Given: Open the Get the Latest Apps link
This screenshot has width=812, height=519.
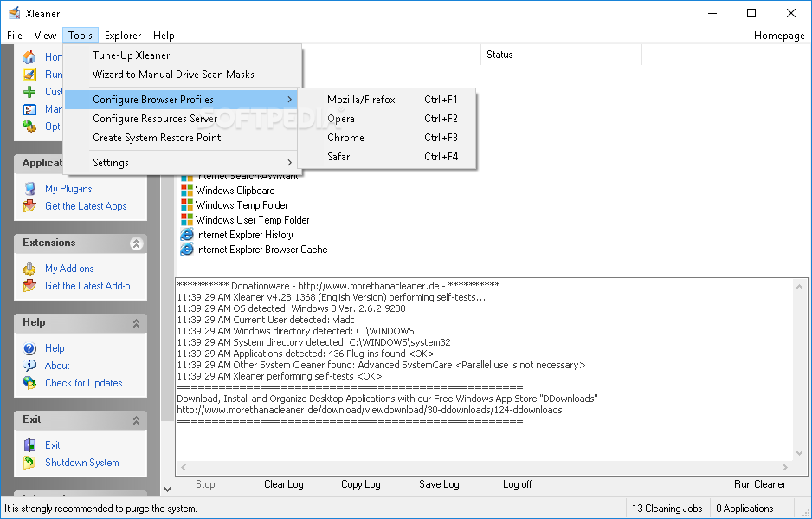Looking at the screenshot, I should pyautogui.click(x=86, y=206).
